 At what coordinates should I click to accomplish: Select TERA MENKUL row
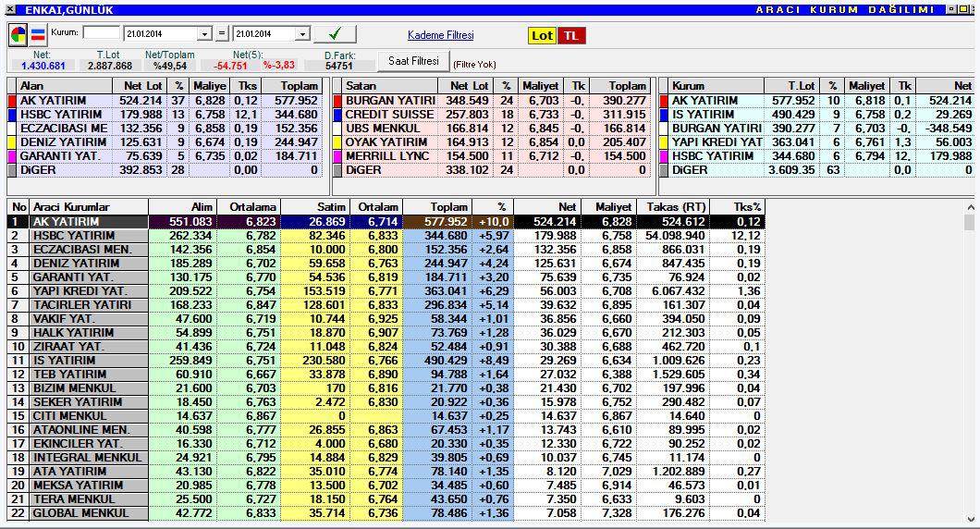click(x=386, y=499)
